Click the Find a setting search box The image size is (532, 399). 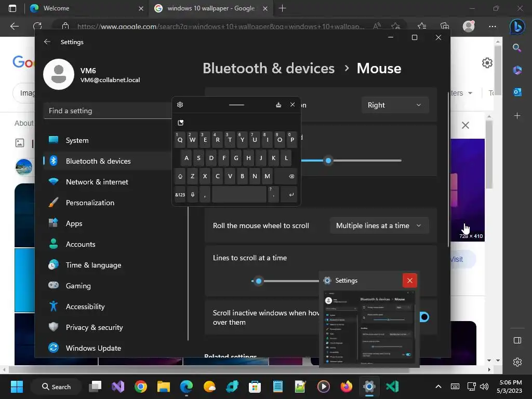(108, 111)
